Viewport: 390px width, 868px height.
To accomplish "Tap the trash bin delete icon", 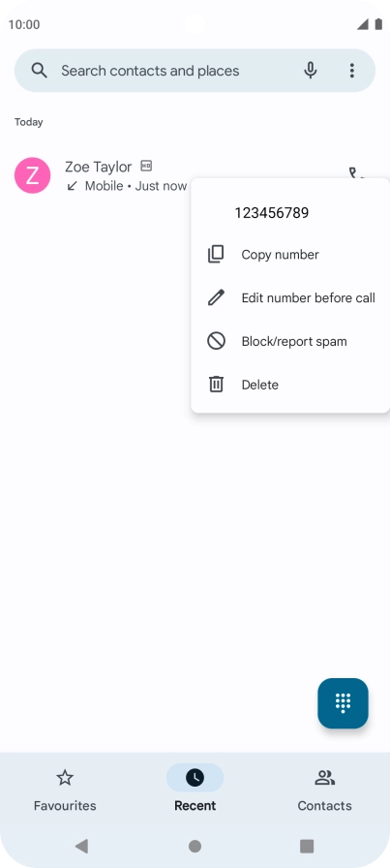I will (216, 385).
